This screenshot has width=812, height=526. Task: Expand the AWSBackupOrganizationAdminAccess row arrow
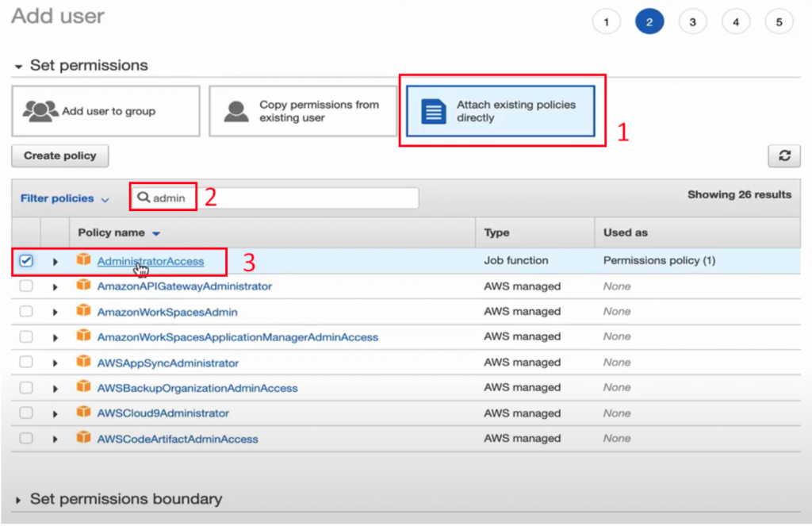(55, 389)
